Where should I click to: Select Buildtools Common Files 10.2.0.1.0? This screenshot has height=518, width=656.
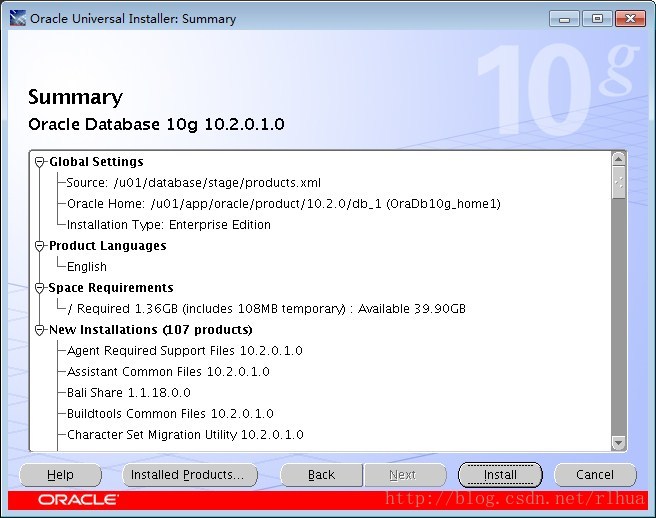[170, 413]
